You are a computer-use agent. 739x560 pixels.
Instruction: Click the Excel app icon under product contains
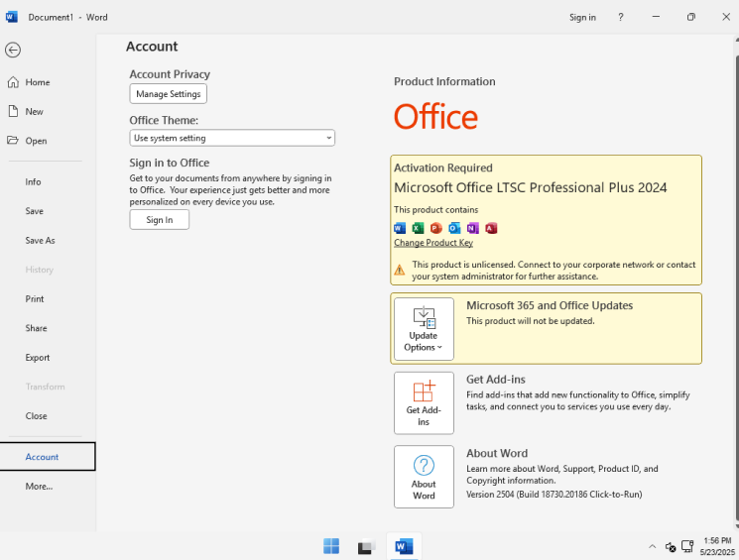(418, 228)
